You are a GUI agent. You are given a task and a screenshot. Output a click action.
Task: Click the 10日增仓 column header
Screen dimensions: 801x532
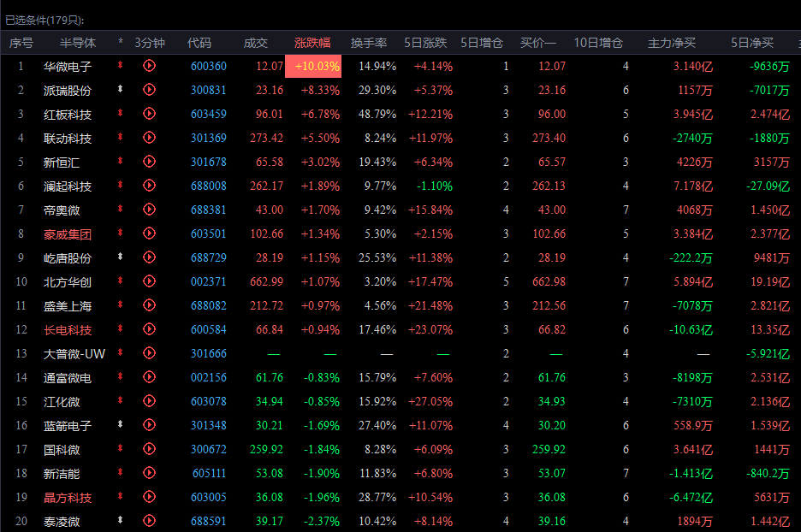point(597,43)
